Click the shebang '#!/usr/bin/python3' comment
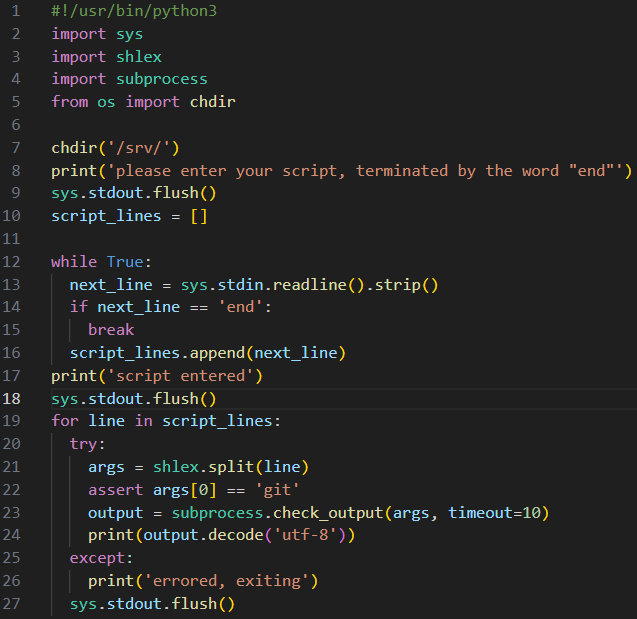The width and height of the screenshot is (637, 619). (x=134, y=11)
